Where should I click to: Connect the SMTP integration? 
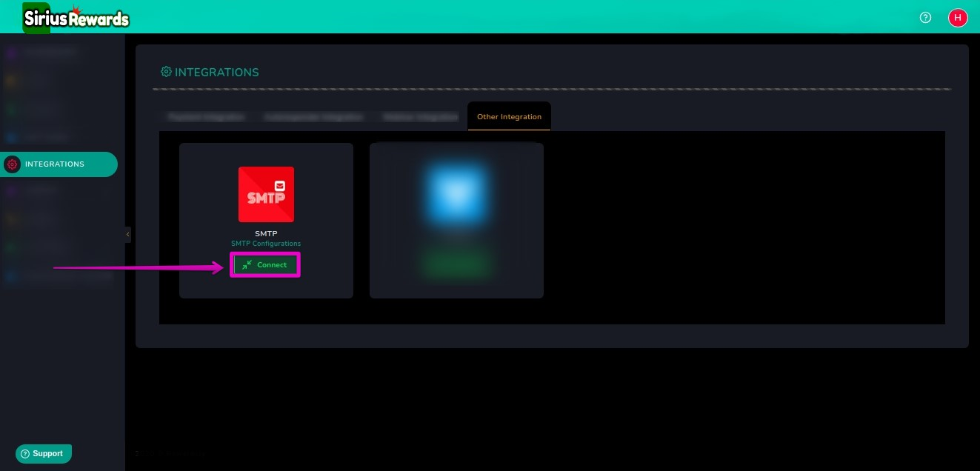(x=265, y=264)
